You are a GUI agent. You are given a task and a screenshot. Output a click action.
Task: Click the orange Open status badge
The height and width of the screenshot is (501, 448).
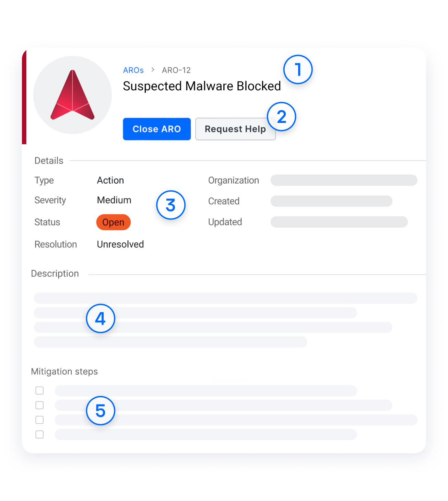pyautogui.click(x=113, y=222)
